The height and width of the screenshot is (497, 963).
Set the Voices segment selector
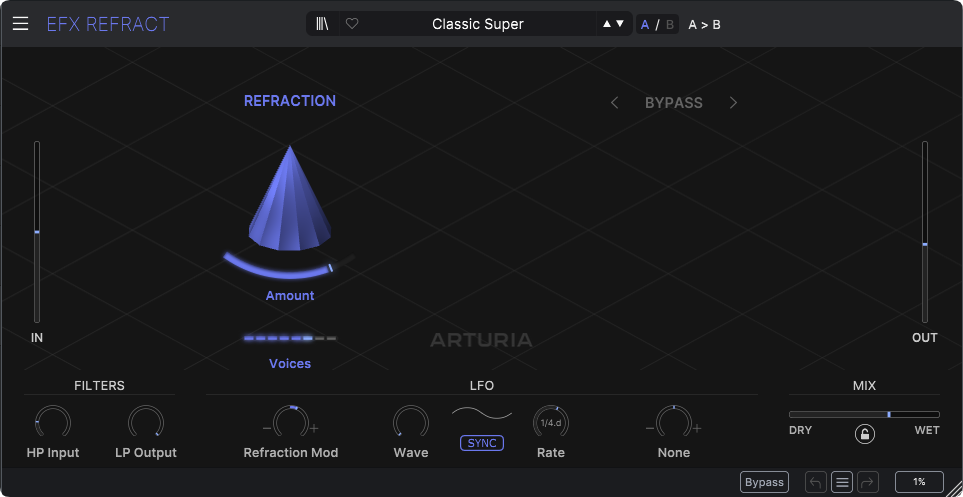(x=290, y=338)
